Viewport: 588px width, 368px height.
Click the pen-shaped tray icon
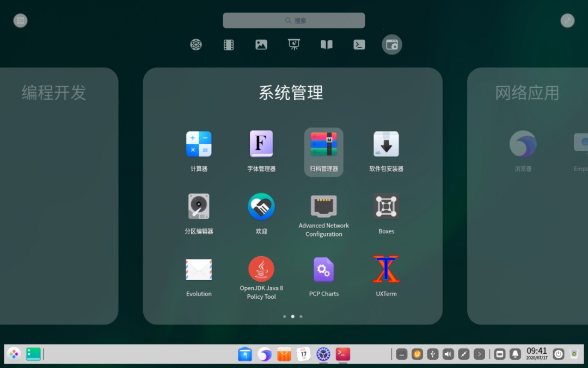coord(464,354)
